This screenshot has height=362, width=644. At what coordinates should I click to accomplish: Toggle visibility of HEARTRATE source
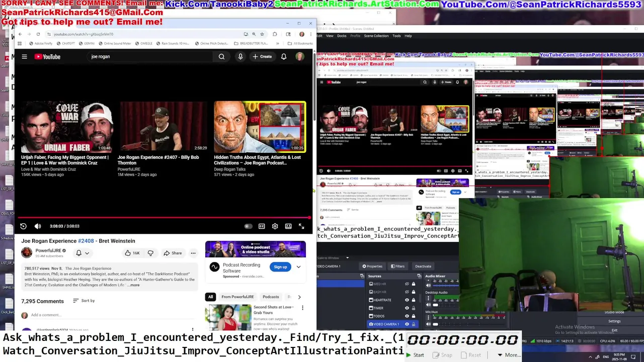(407, 300)
